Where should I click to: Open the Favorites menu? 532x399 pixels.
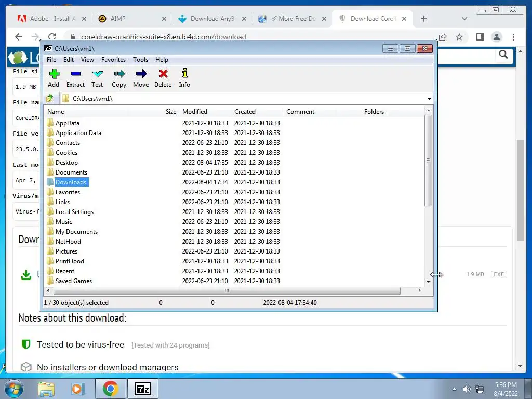[113, 60]
